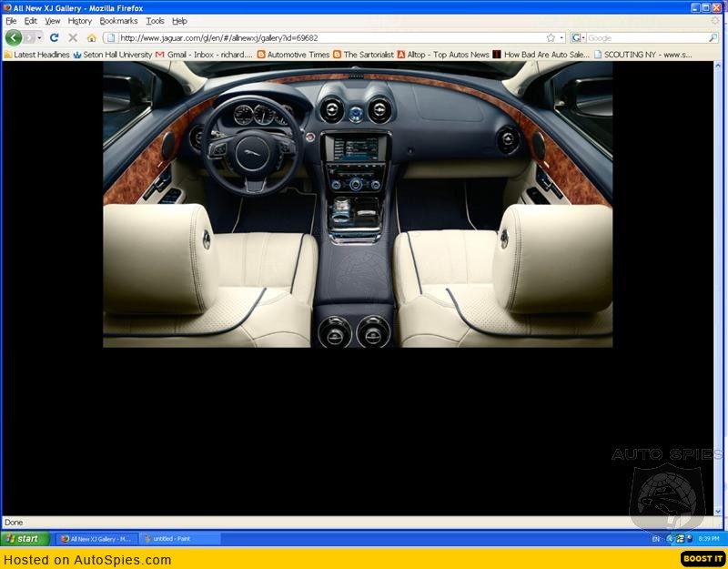Open the Latest Headlines bookmark feed
The width and height of the screenshot is (728, 569).
pos(36,55)
